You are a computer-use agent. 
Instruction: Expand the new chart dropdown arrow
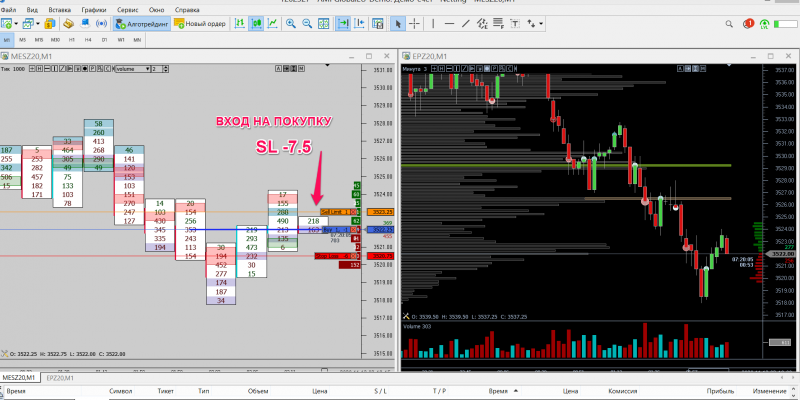click(16, 23)
